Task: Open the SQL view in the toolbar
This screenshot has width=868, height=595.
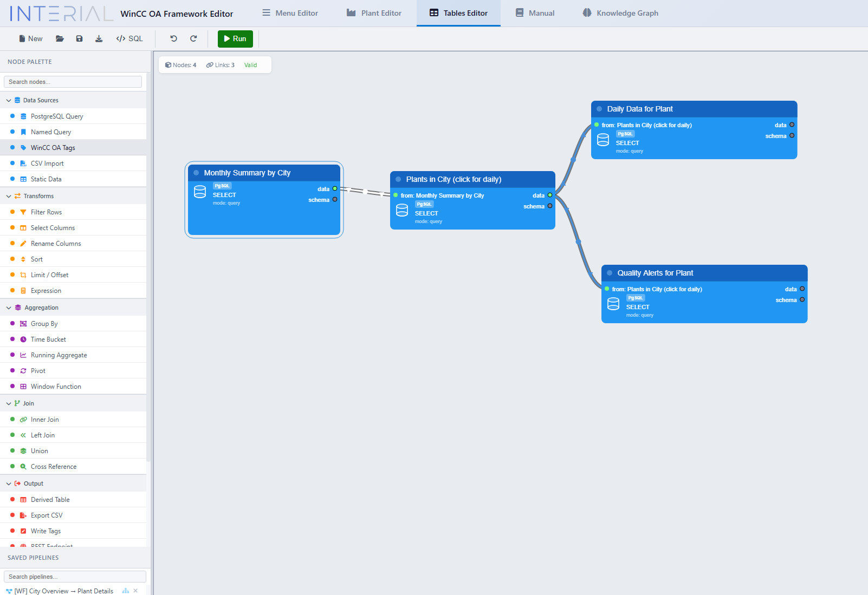Action: [129, 38]
